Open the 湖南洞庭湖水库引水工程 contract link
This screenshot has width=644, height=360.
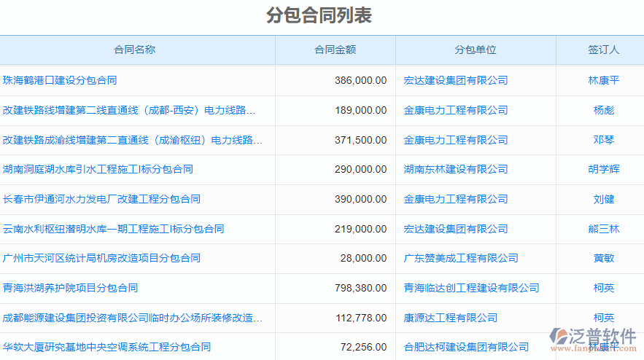pyautogui.click(x=98, y=169)
